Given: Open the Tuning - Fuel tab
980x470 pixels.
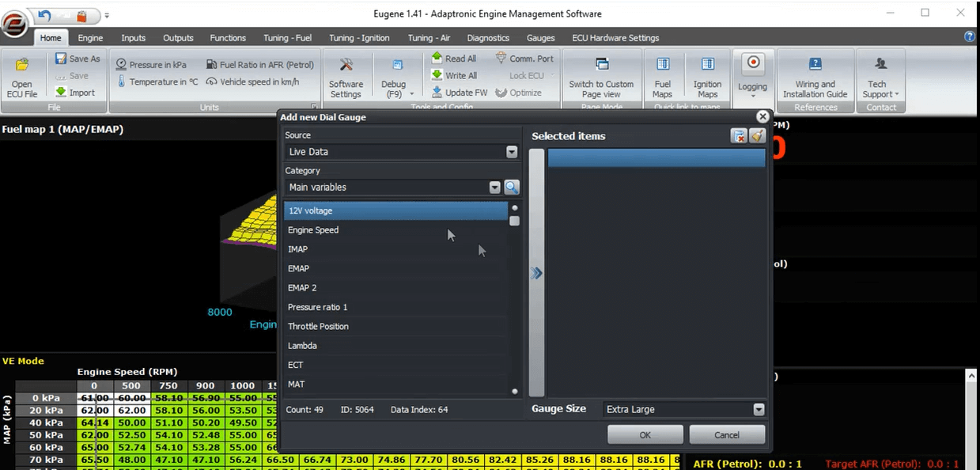Looking at the screenshot, I should coord(286,37).
